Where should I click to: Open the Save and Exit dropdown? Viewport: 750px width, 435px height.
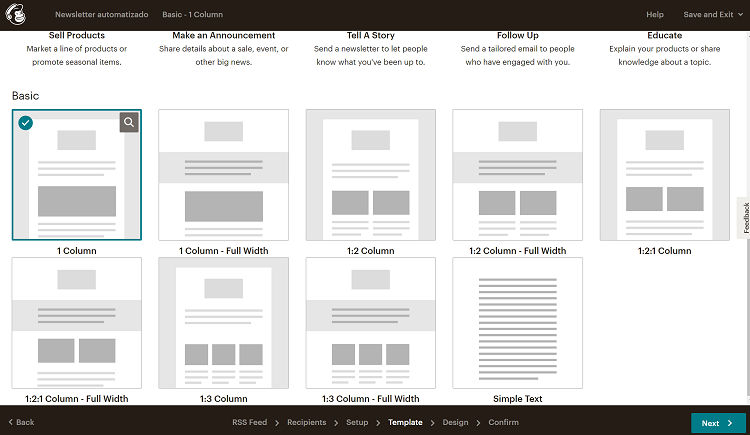713,15
